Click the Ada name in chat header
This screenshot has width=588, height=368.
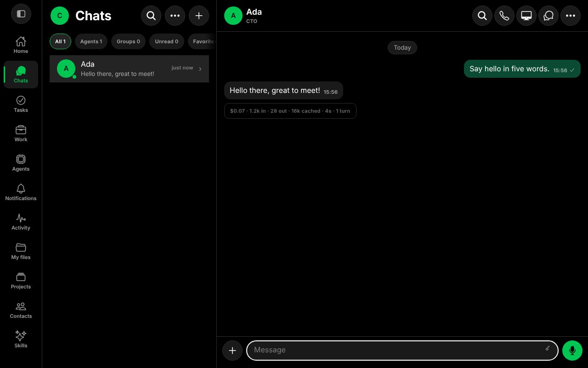254,12
